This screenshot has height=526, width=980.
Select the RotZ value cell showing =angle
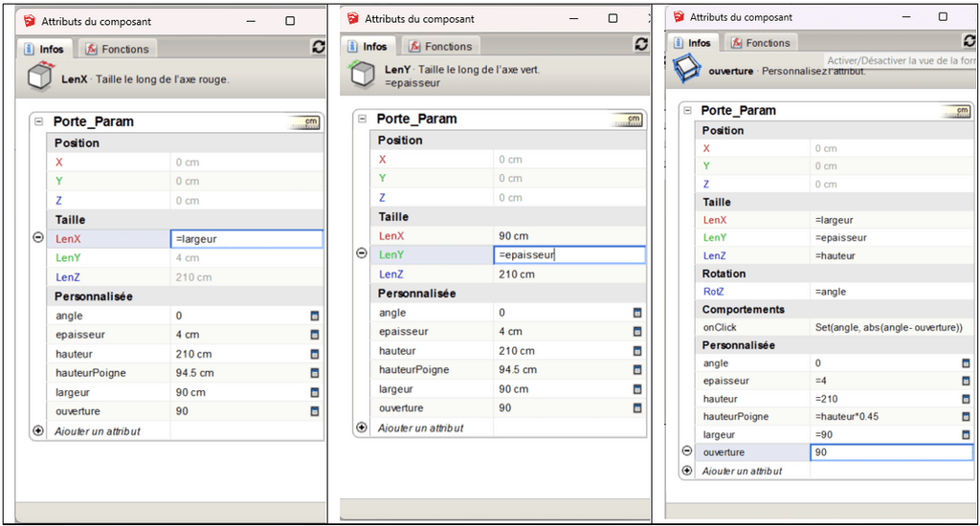[886, 292]
